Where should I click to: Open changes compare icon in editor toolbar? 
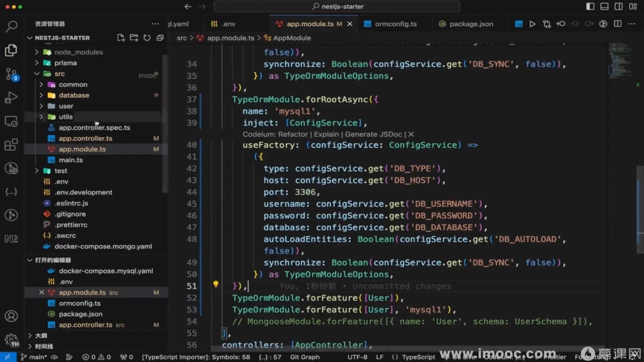click(x=547, y=24)
